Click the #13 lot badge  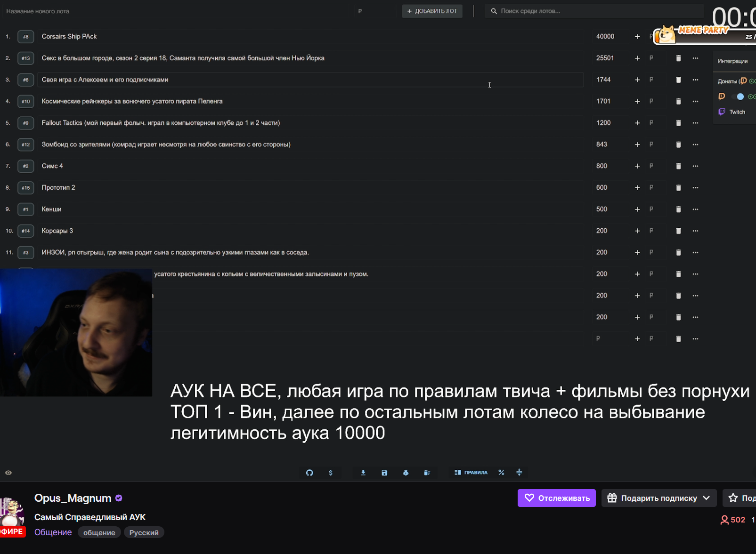[x=25, y=58]
